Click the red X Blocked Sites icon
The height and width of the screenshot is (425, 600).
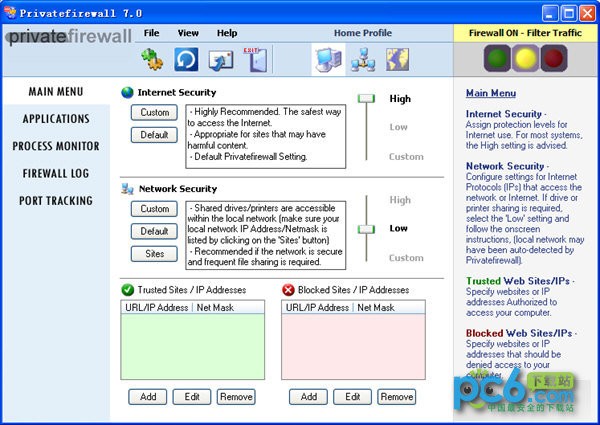tap(288, 290)
